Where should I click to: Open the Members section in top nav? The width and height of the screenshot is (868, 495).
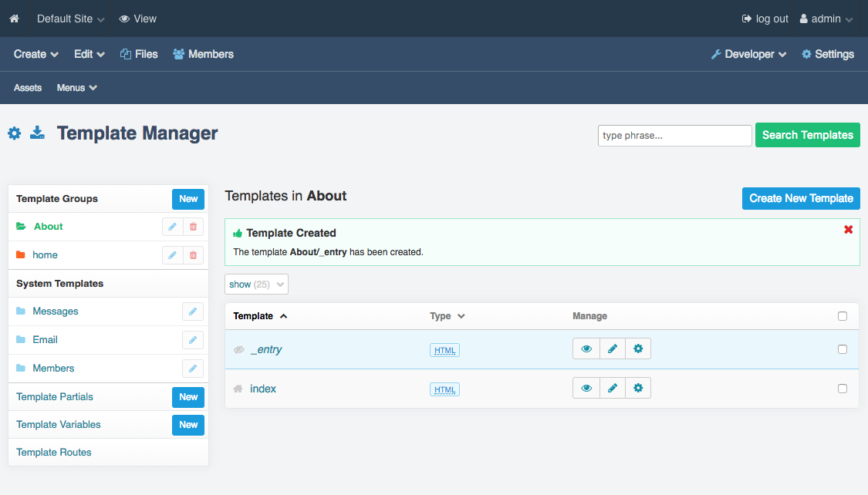203,54
